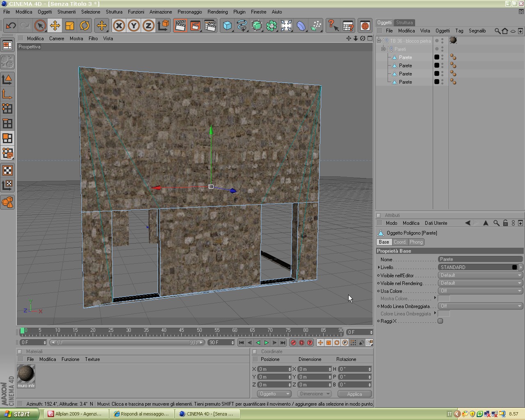
Task: Open the Visibile nel Rendering dropdown
Action: 480,283
